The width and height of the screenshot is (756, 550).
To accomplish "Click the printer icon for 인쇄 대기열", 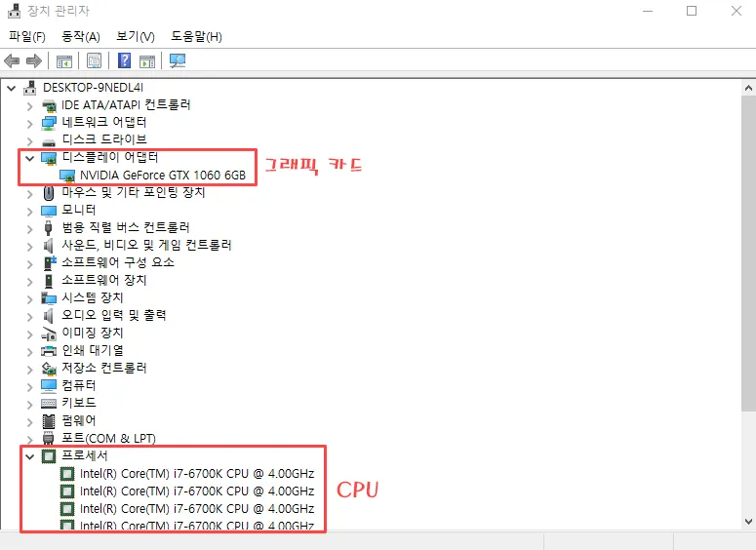I will tap(49, 351).
